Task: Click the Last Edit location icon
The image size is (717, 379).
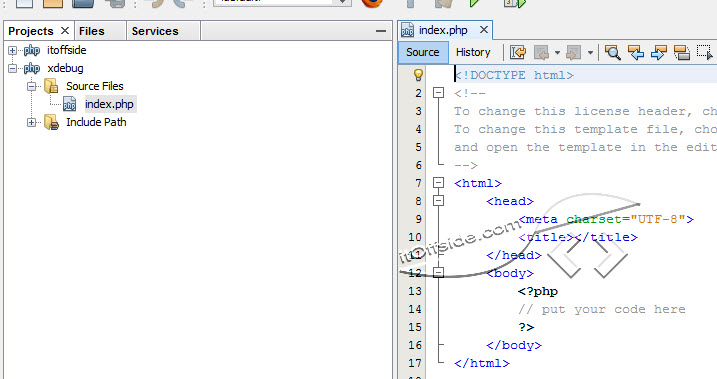Action: tap(518, 52)
